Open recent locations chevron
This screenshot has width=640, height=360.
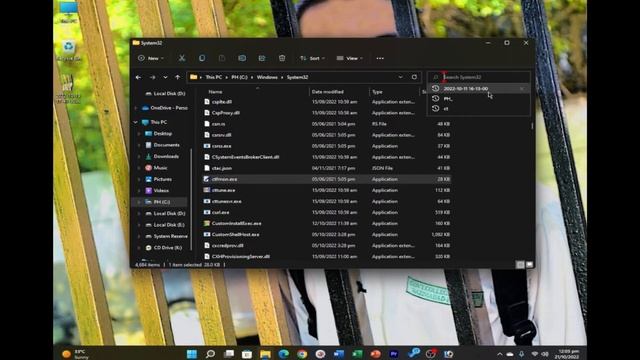pos(165,77)
